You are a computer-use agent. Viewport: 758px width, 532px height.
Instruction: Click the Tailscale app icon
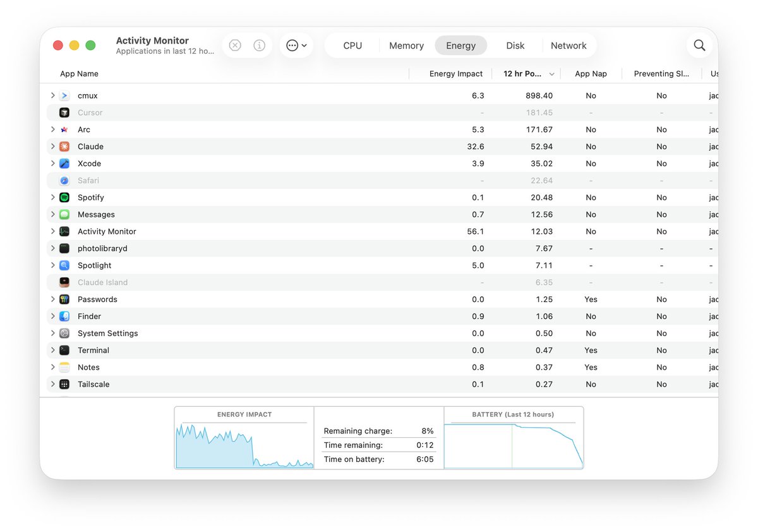coord(64,384)
